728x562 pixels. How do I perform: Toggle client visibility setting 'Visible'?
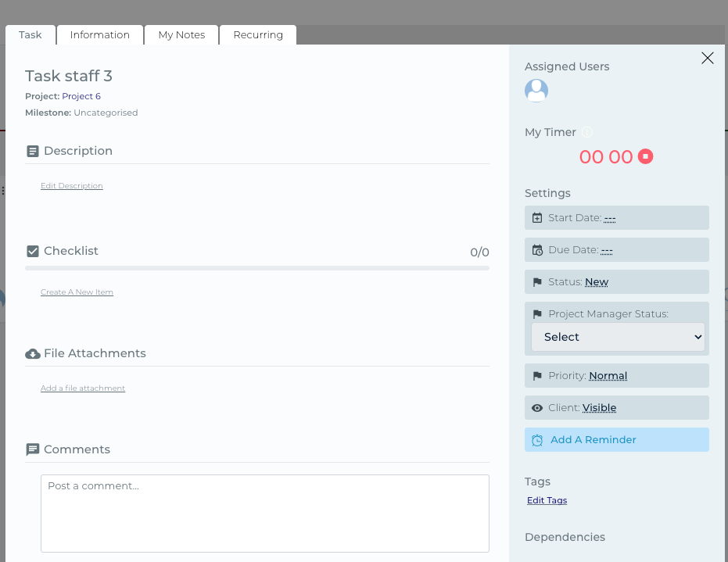599,408
